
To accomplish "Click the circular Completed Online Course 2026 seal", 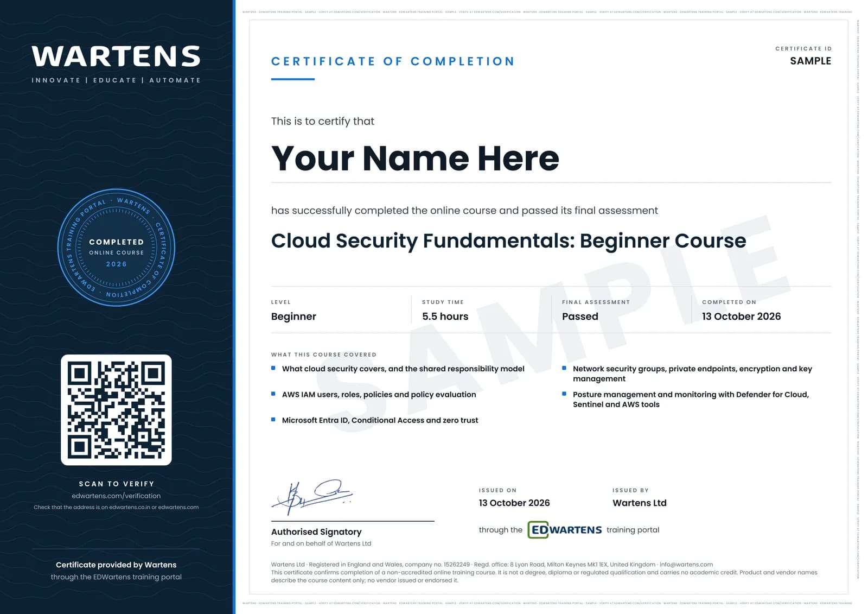I will pos(116,248).
